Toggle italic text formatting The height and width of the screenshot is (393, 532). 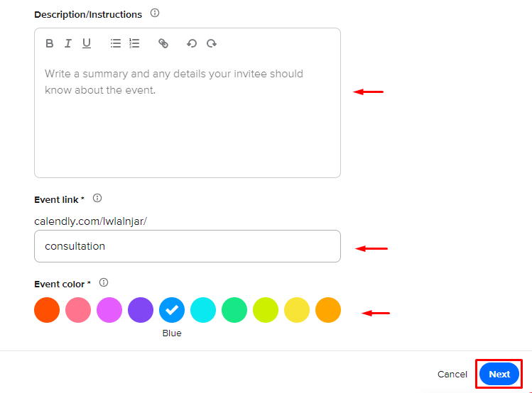[x=68, y=43]
